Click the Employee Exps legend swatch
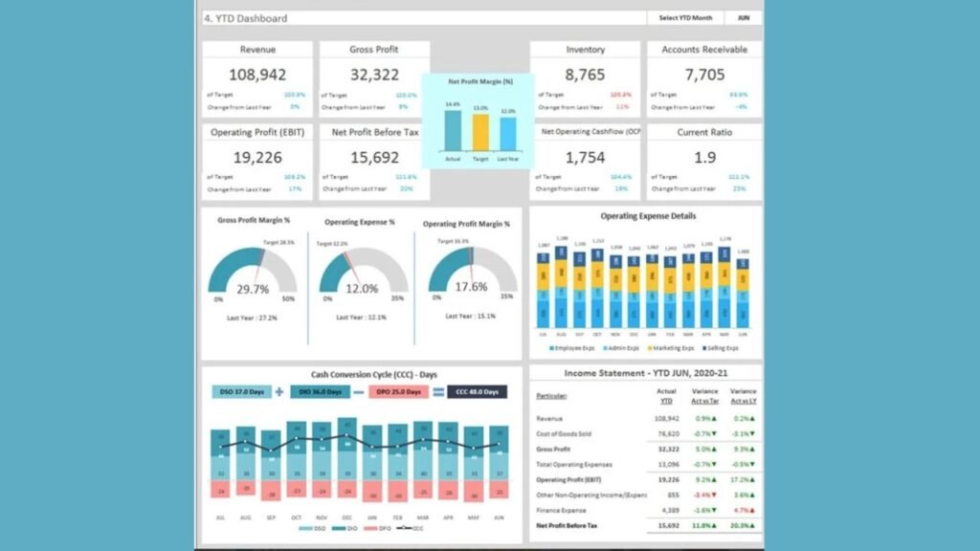The height and width of the screenshot is (551, 980). pyautogui.click(x=552, y=348)
